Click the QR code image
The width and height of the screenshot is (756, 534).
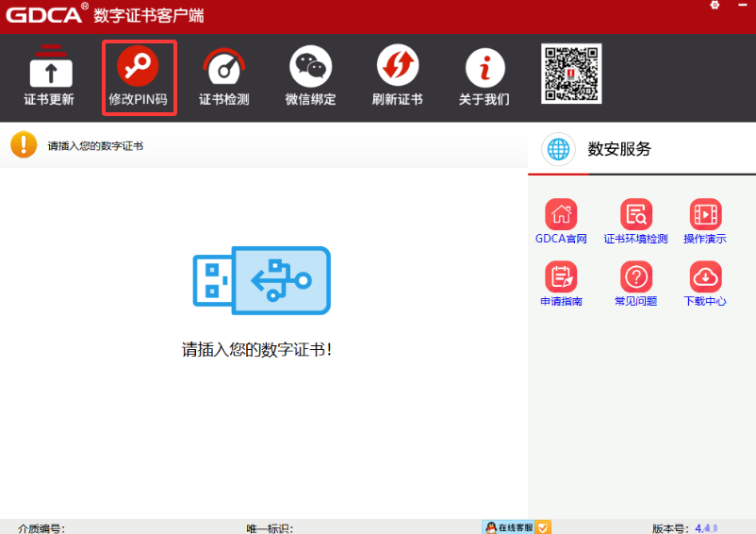coord(571,74)
